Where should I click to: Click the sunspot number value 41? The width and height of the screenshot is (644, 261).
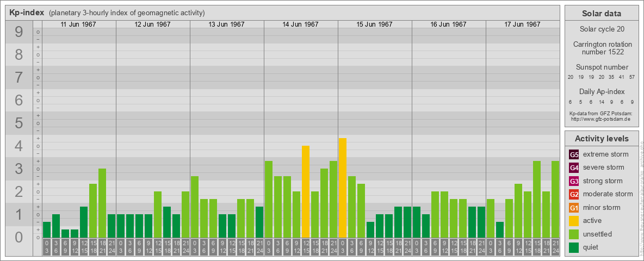tap(622, 77)
